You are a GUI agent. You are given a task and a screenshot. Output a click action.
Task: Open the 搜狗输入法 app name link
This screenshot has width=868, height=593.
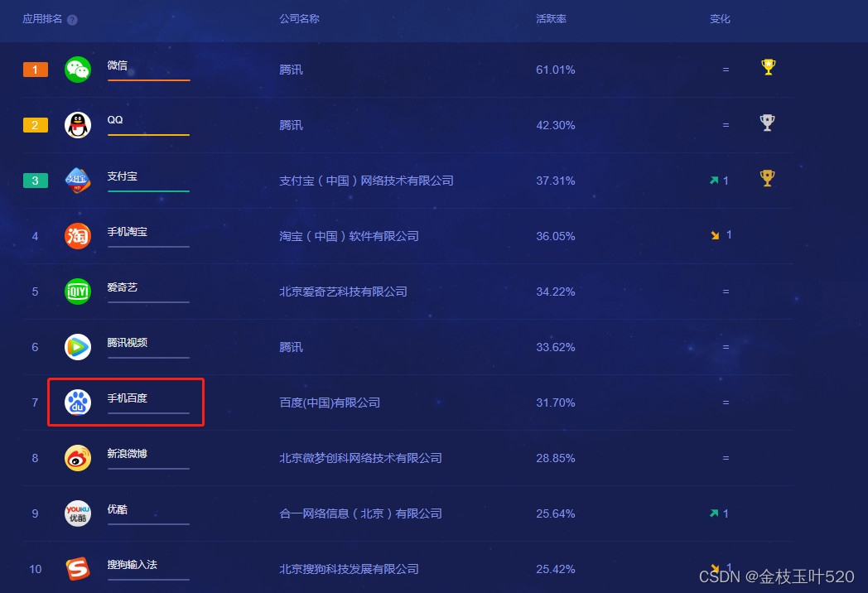coord(132,564)
